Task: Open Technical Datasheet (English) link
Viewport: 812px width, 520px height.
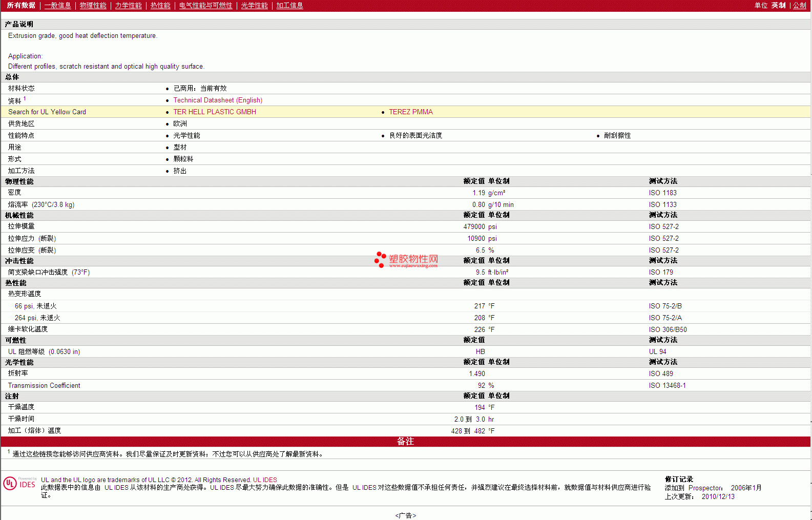Action: [218, 100]
